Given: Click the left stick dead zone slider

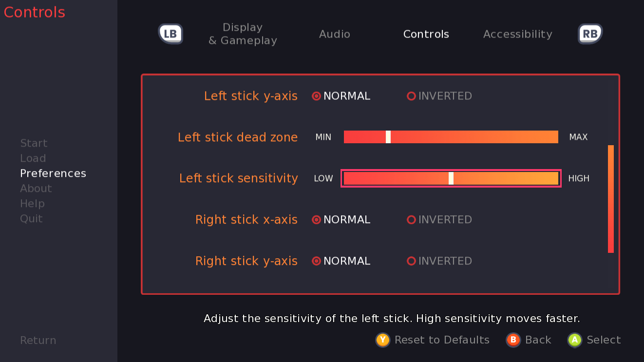Looking at the screenshot, I should pyautogui.click(x=451, y=137).
